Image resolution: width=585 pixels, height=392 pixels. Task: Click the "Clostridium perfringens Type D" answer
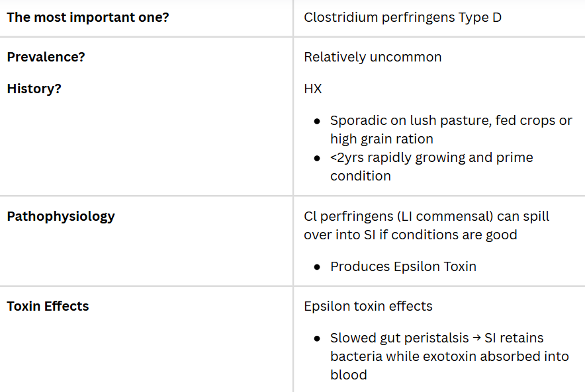coord(402,17)
